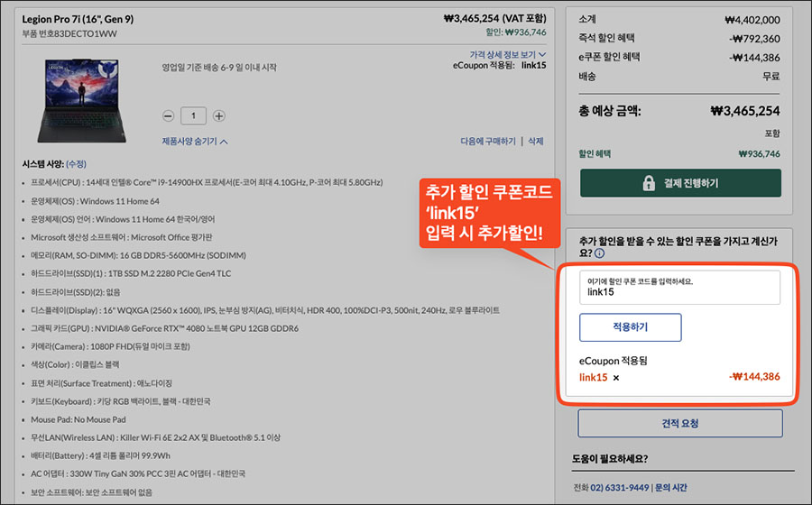812x505 pixels.
Task: Click the 할인: ₩936,746 text under price
Action: point(516,32)
